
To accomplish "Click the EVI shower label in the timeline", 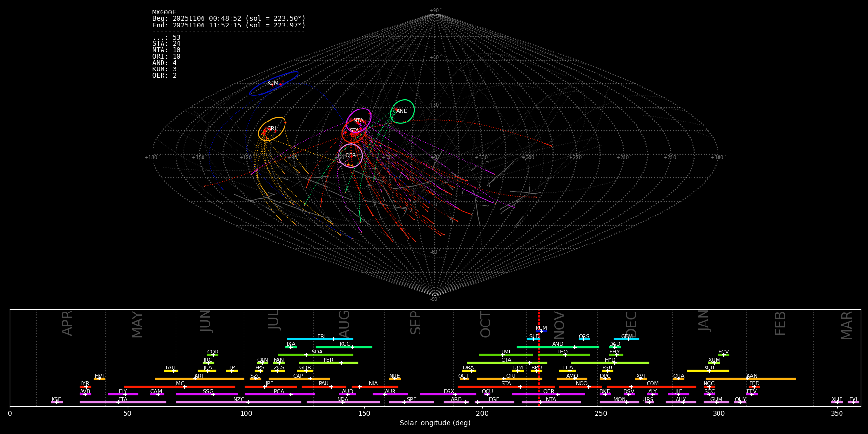I will click(x=854, y=400).
